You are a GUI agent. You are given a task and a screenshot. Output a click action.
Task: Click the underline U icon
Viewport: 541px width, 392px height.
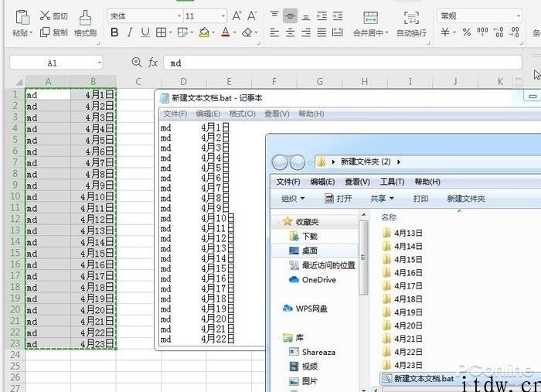(x=145, y=32)
